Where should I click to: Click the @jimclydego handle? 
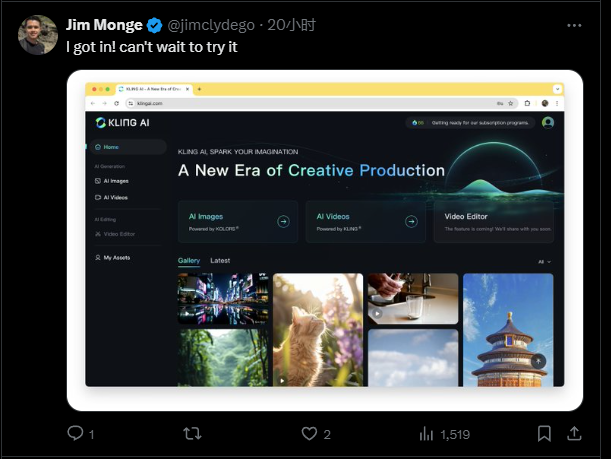pos(212,24)
